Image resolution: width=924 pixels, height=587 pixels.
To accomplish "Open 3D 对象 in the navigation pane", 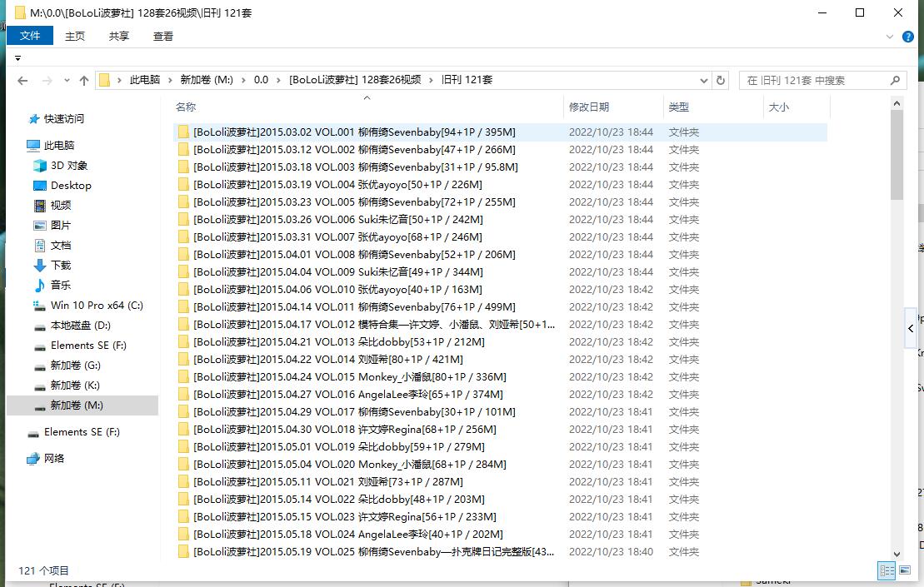I will (x=69, y=166).
